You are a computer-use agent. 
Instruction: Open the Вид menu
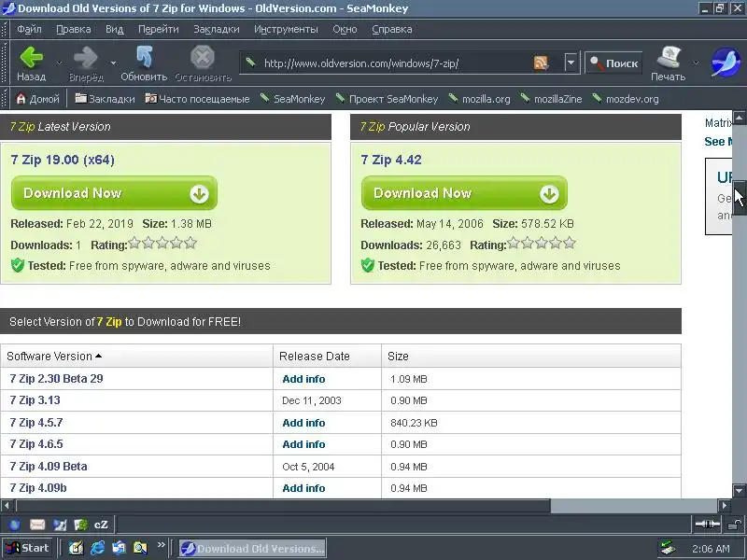(114, 29)
